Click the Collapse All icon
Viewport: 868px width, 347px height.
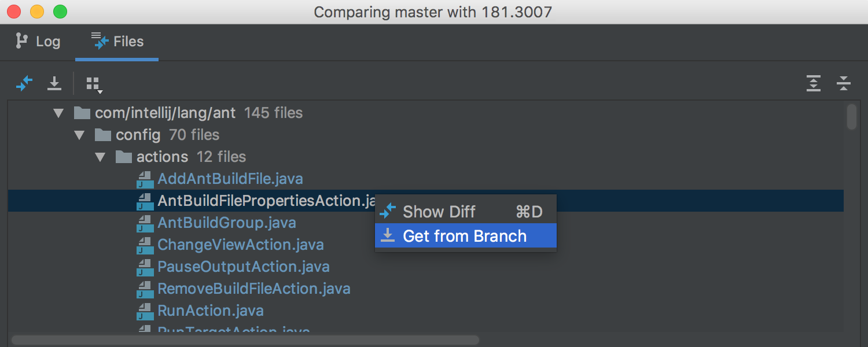coord(844,83)
